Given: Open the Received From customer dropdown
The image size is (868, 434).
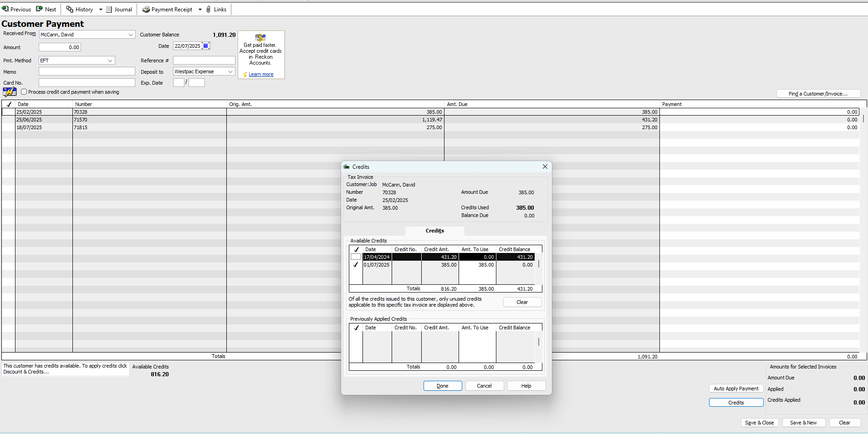Looking at the screenshot, I should click(x=131, y=35).
